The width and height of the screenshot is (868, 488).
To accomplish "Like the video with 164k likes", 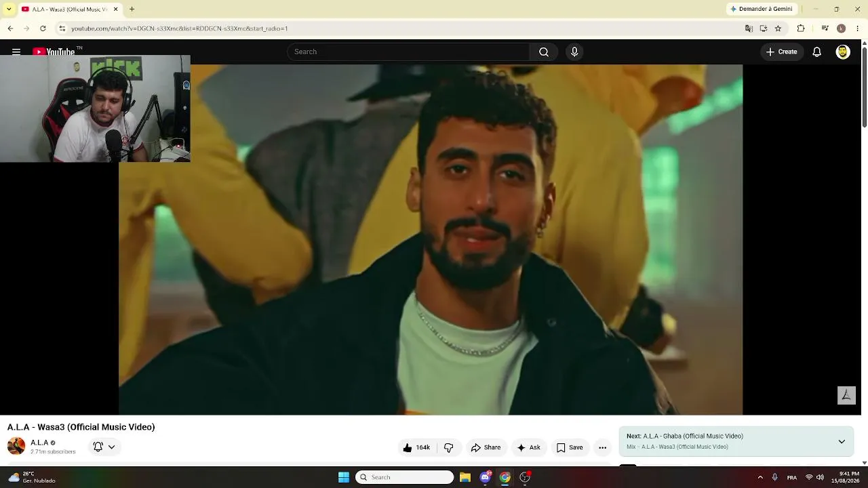I will [x=416, y=447].
